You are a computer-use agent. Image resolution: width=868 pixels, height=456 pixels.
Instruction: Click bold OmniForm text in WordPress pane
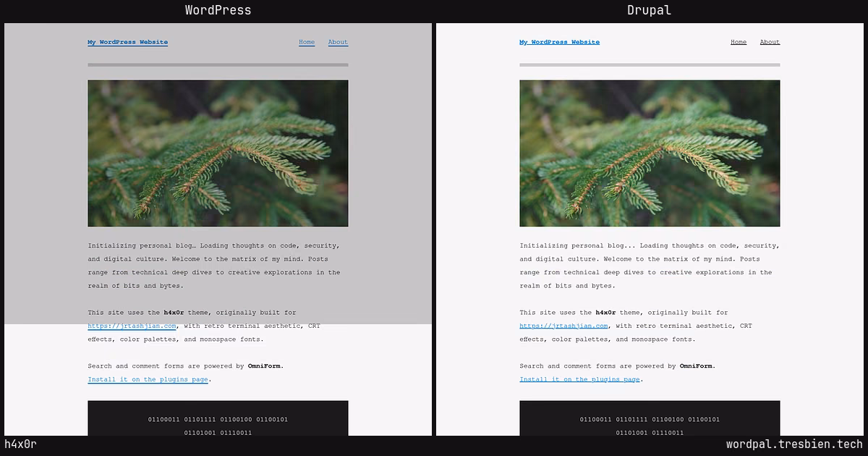click(x=265, y=366)
